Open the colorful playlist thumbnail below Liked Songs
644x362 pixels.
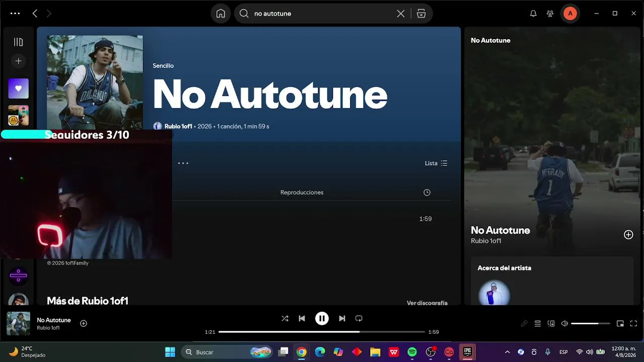point(18,115)
